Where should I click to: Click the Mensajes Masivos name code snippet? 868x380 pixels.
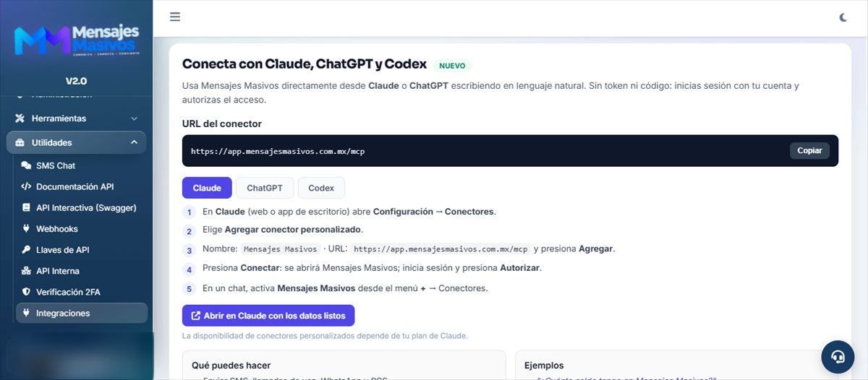[x=281, y=249]
